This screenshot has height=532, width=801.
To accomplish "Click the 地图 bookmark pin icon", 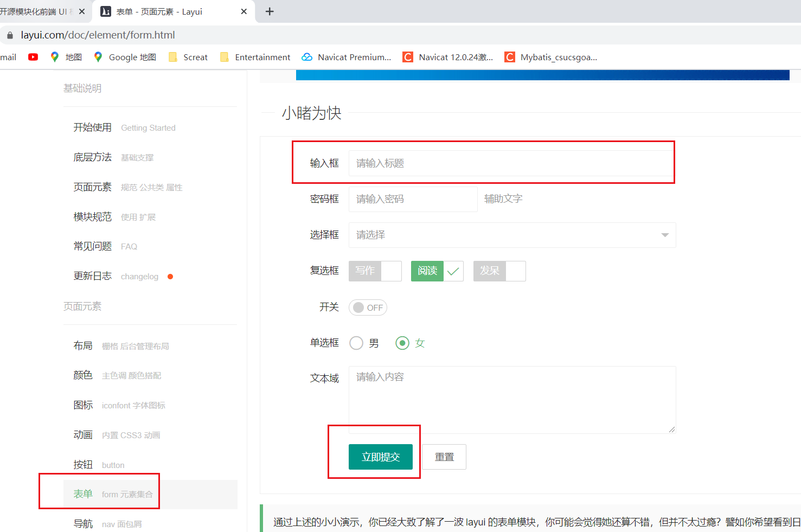I will click(x=55, y=57).
